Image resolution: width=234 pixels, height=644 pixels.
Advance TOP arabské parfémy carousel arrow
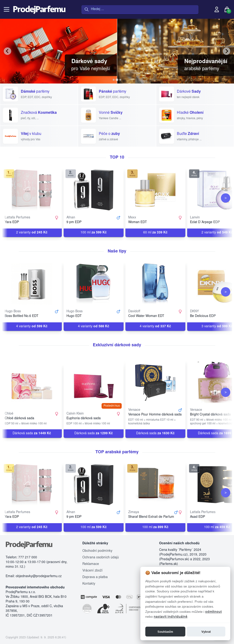coord(225,492)
